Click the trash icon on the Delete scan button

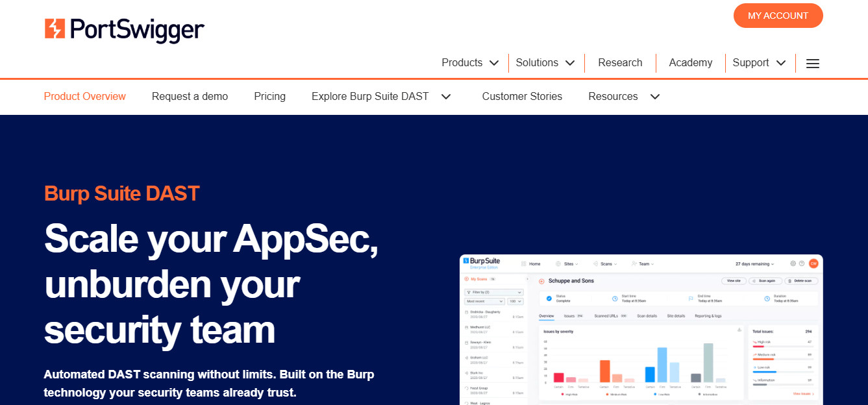789,281
